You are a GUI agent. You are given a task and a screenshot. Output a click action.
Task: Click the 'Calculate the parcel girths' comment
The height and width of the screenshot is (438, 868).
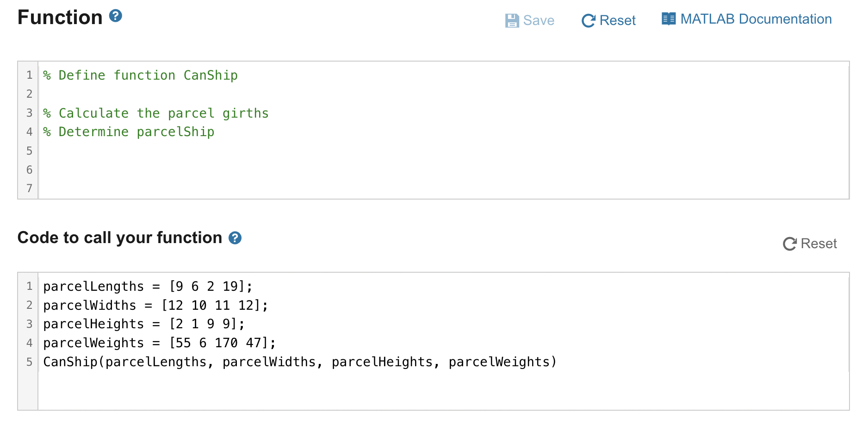tap(156, 113)
